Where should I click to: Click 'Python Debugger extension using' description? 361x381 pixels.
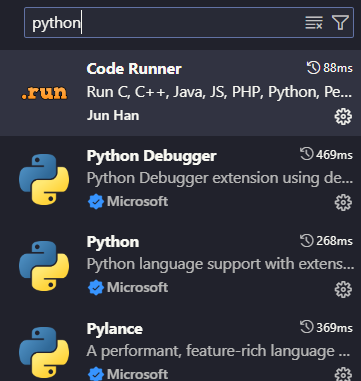(x=220, y=178)
